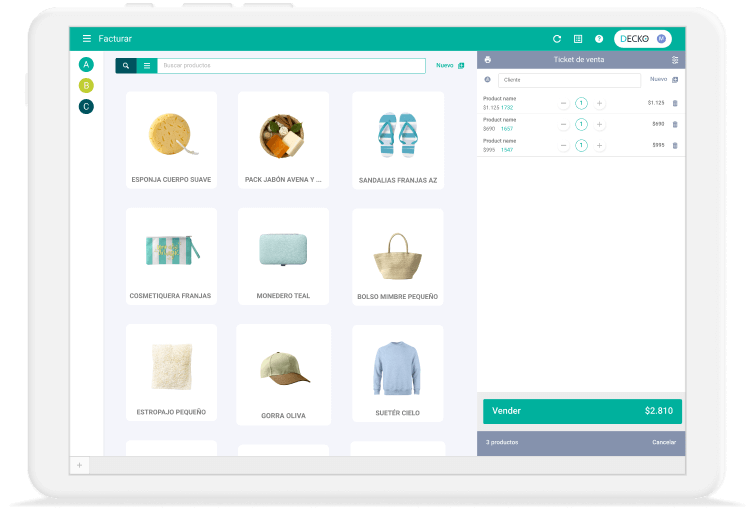Open the DECKO account menu

click(643, 39)
